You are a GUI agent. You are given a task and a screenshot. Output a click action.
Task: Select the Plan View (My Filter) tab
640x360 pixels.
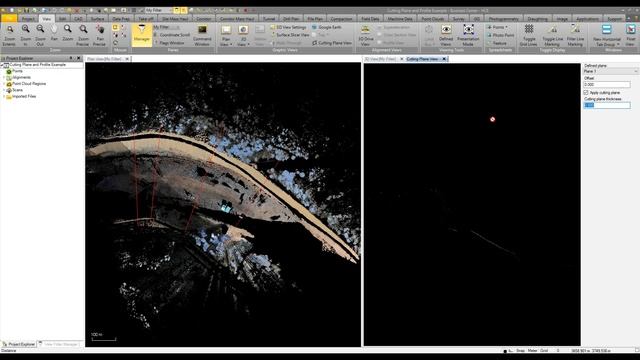click(104, 59)
